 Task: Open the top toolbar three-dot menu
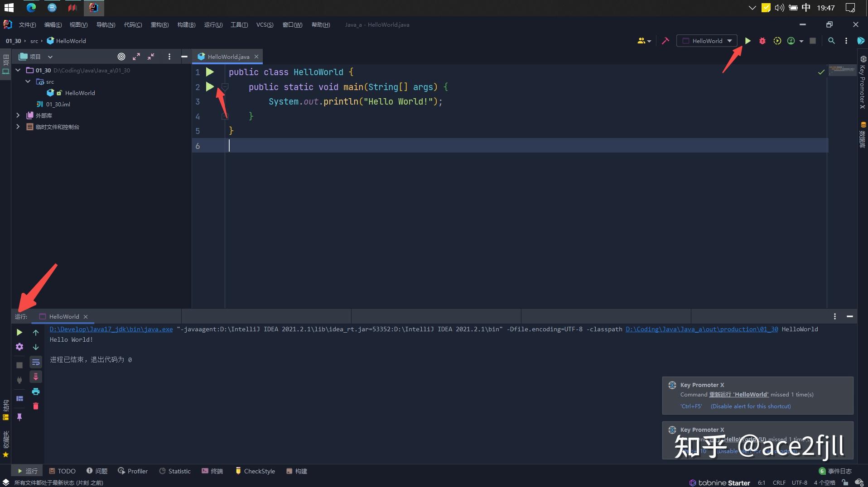846,41
